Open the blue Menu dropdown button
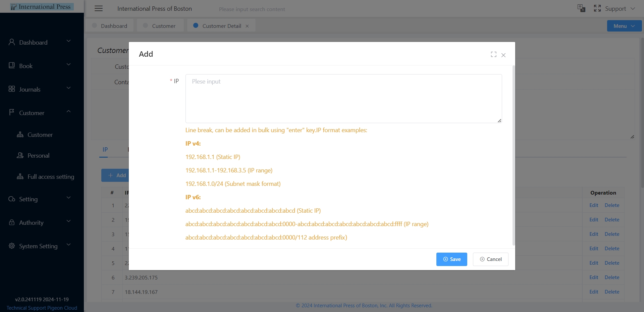Screen dimensions: 644x312 coord(624,26)
